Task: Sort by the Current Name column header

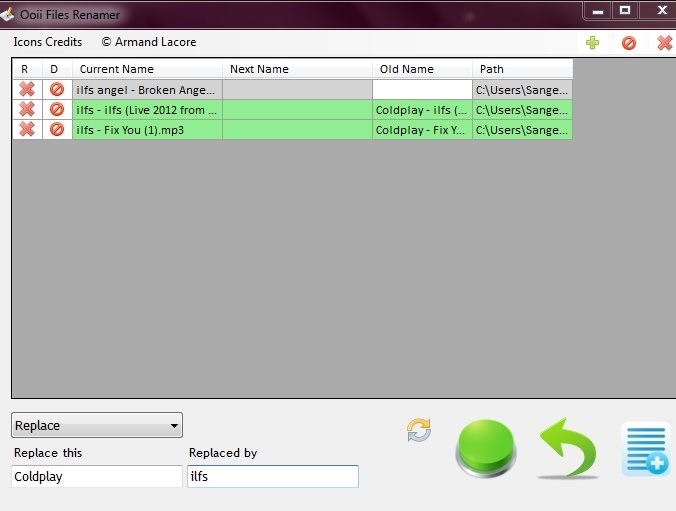Action: [147, 69]
